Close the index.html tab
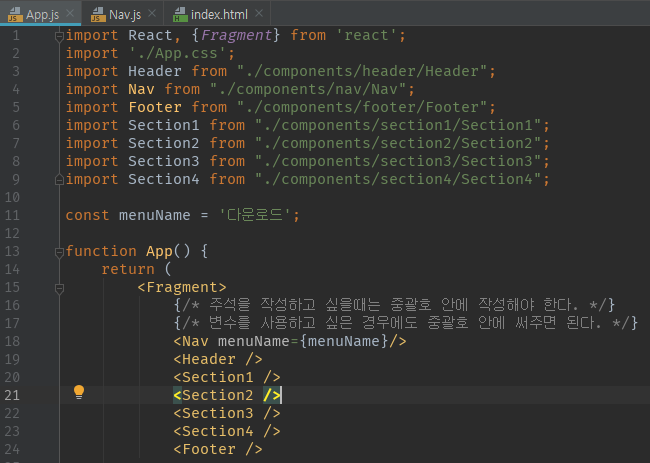 (259, 13)
